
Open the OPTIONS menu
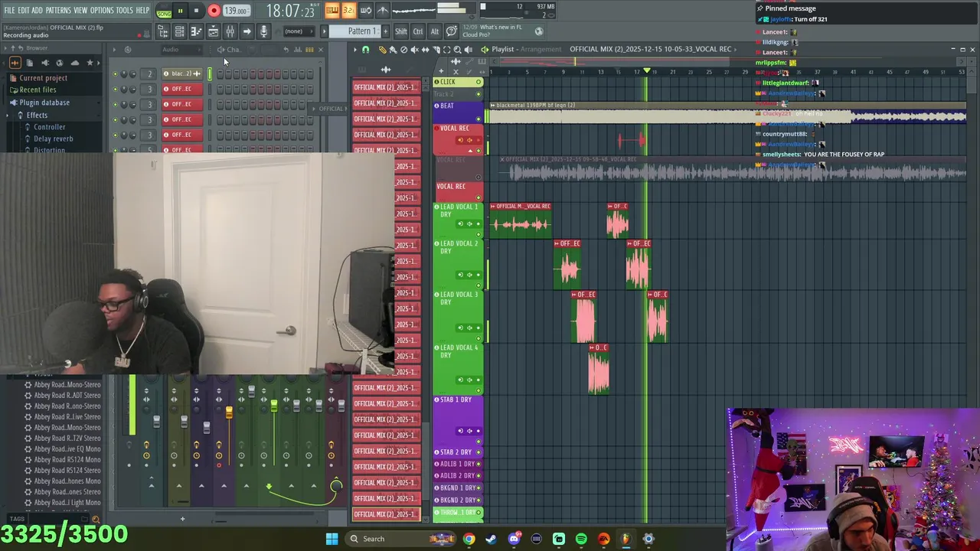pyautogui.click(x=102, y=10)
